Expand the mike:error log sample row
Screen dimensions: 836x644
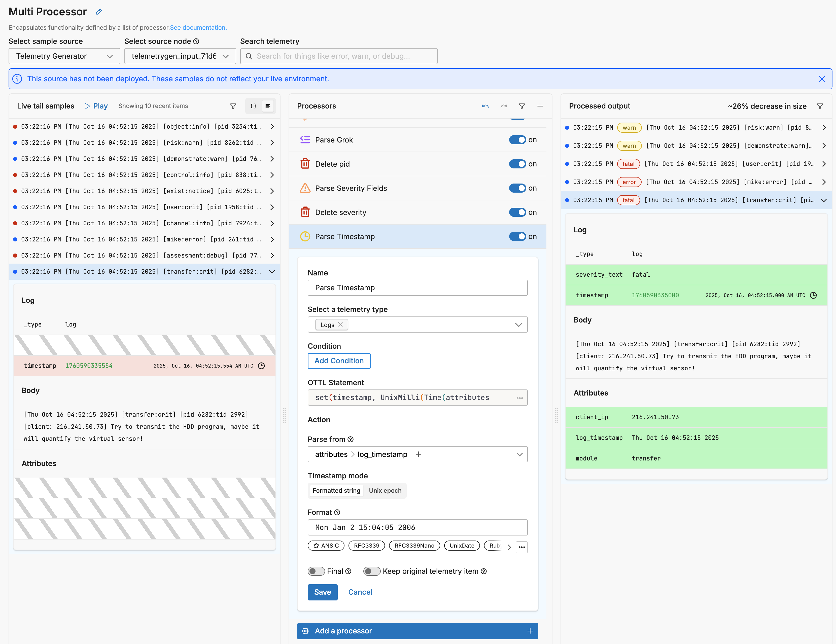[x=272, y=239]
